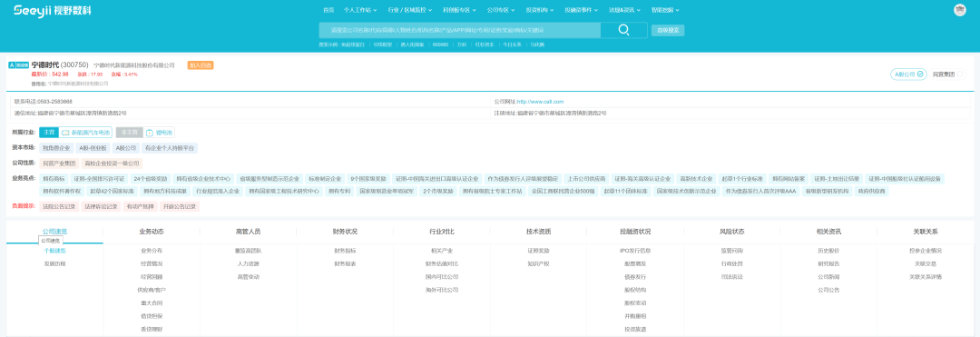Expand the 投融资事件 menu
Image resolution: width=980 pixels, height=337 pixels.
tap(582, 11)
